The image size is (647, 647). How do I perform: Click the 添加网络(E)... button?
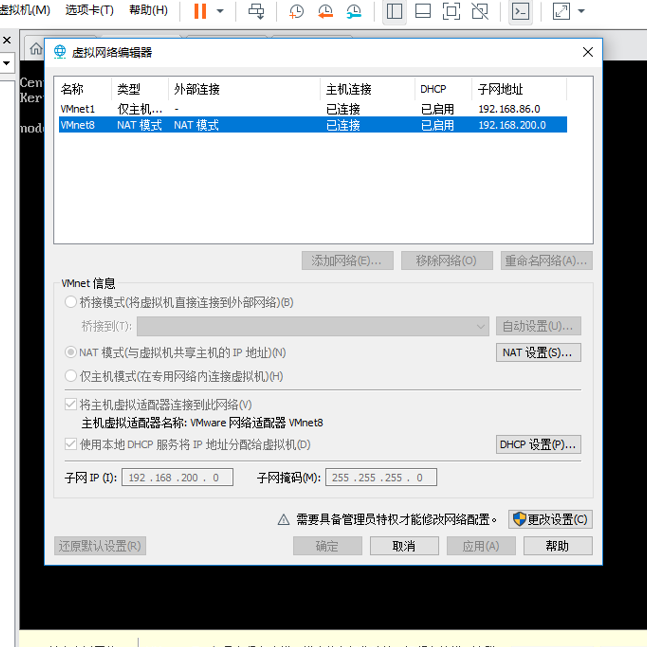point(347,261)
